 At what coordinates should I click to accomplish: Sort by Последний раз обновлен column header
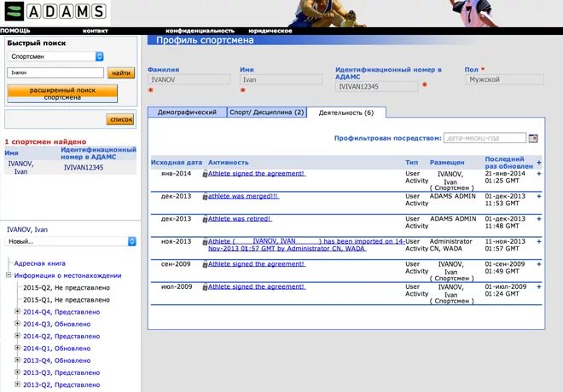click(x=508, y=163)
